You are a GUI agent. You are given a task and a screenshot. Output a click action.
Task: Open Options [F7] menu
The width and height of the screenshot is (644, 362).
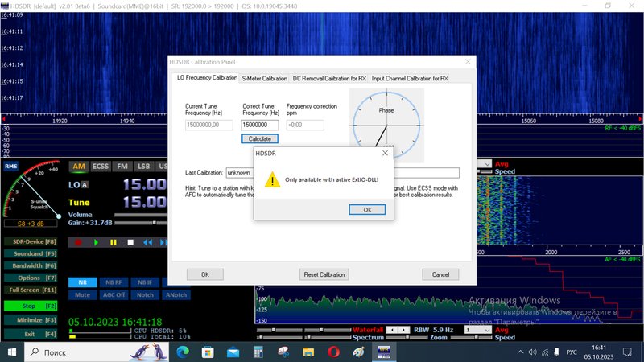click(x=31, y=278)
